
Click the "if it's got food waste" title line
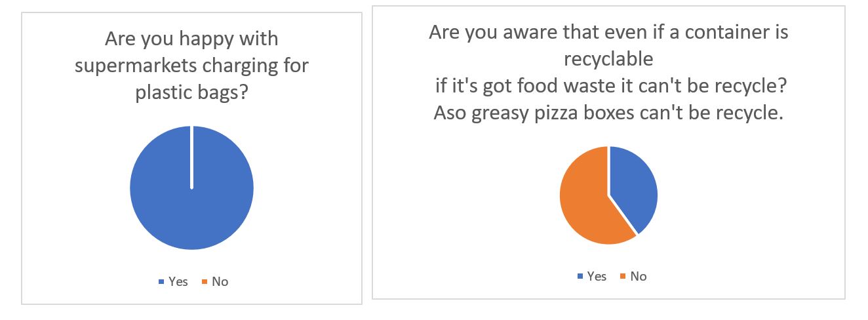[608, 86]
